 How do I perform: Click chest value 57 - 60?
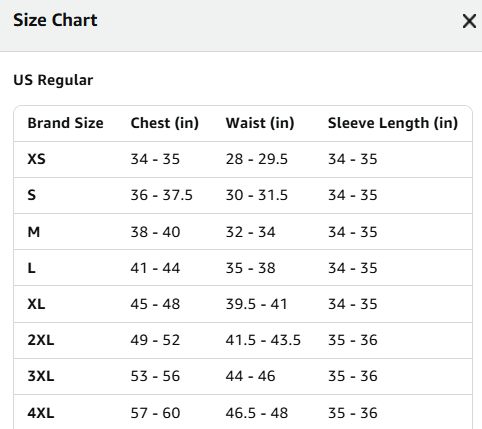pyautogui.click(x=155, y=413)
